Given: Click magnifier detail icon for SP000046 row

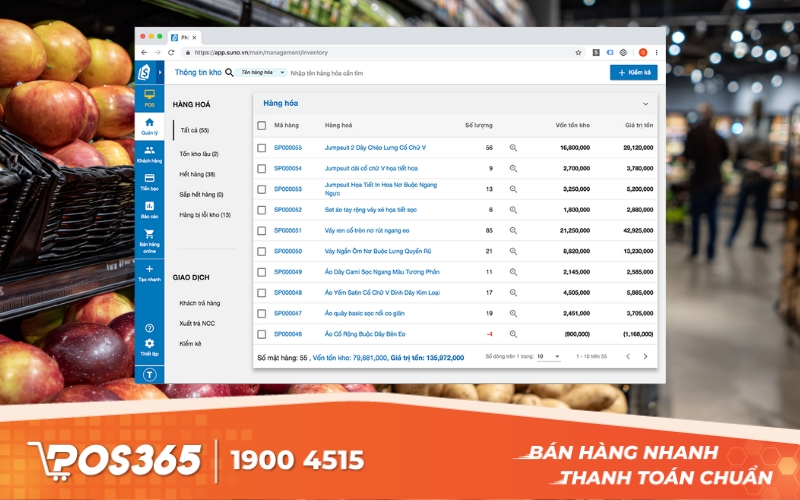Looking at the screenshot, I should [x=513, y=334].
